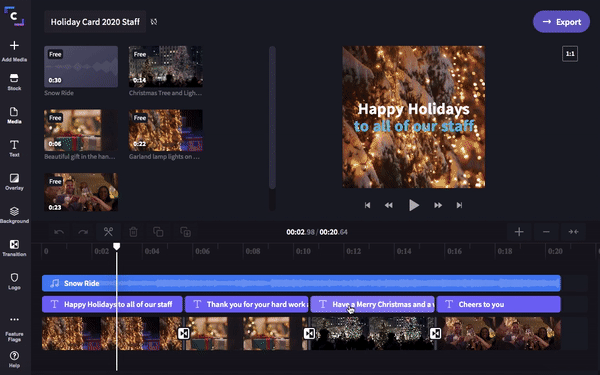600x375 pixels.
Task: Skip to the start of the video
Action: pos(367,205)
